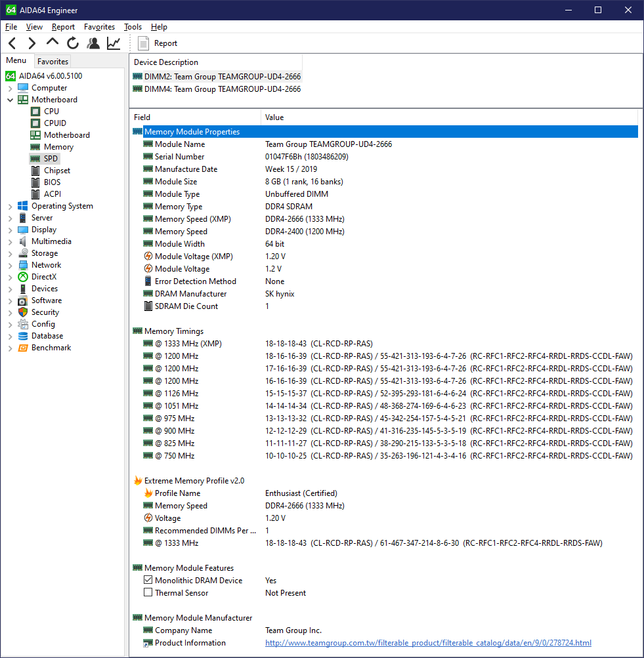
Task: Select the Serial Number row
Action: (x=385, y=157)
